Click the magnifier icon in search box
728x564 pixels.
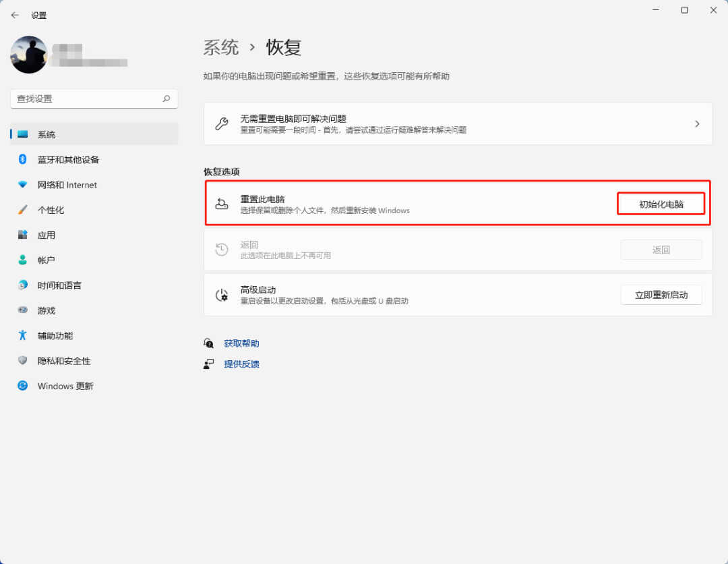166,98
